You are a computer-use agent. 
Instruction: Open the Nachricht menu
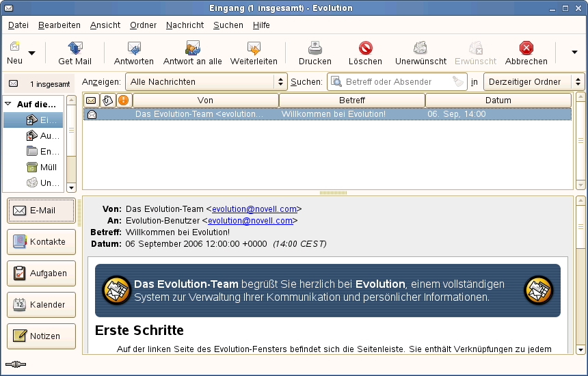point(185,25)
